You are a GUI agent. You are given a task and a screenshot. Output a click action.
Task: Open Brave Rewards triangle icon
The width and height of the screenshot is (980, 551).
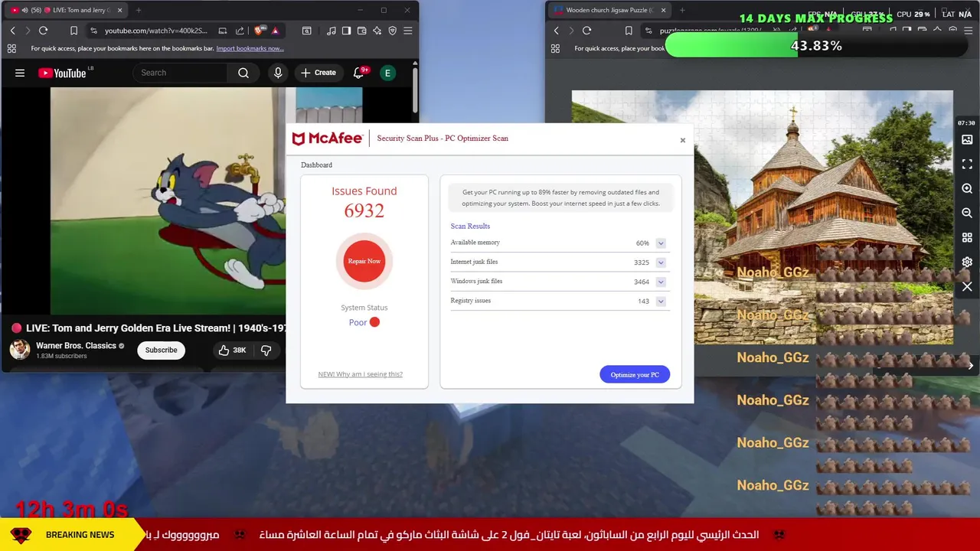275,31
